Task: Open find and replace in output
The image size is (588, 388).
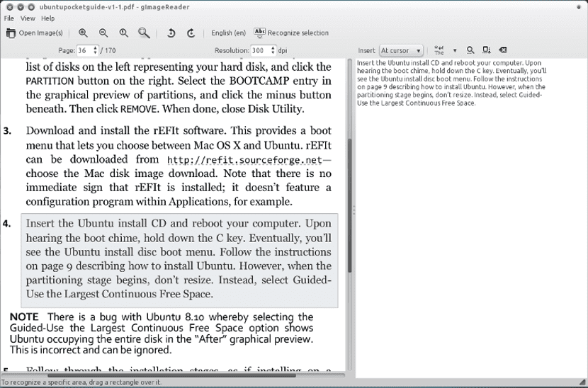Action: pos(470,50)
